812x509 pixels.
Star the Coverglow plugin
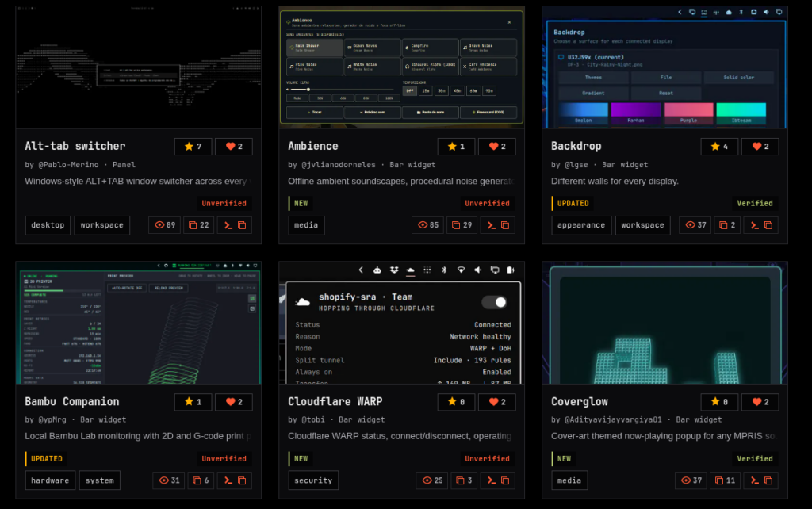point(718,402)
